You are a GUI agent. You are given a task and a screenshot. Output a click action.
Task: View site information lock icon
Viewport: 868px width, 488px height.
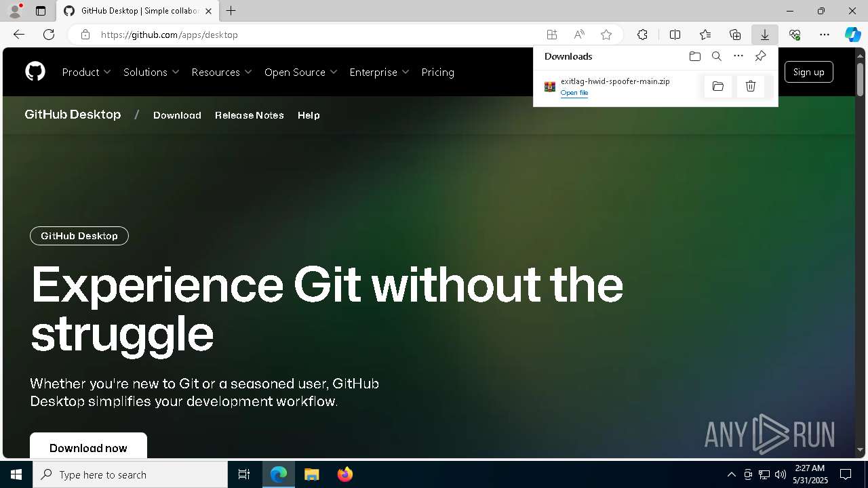coord(85,35)
